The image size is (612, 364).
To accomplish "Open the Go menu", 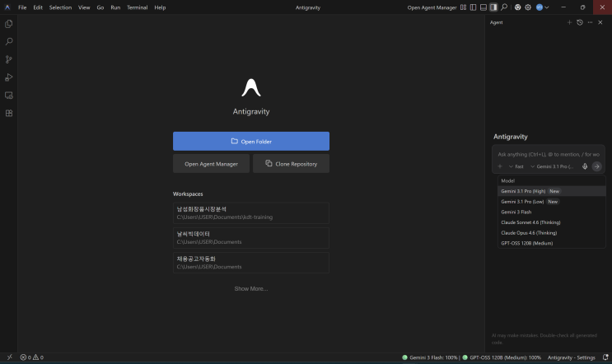I will click(x=100, y=7).
